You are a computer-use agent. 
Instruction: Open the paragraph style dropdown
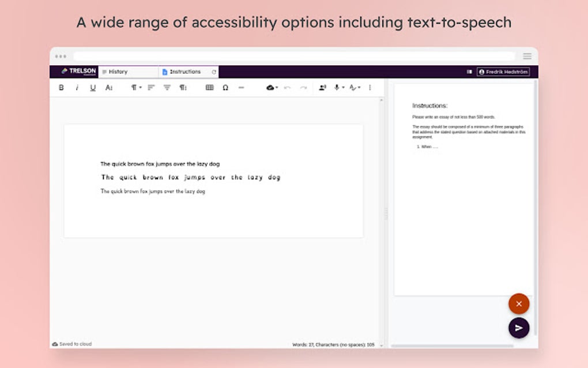pyautogui.click(x=134, y=88)
